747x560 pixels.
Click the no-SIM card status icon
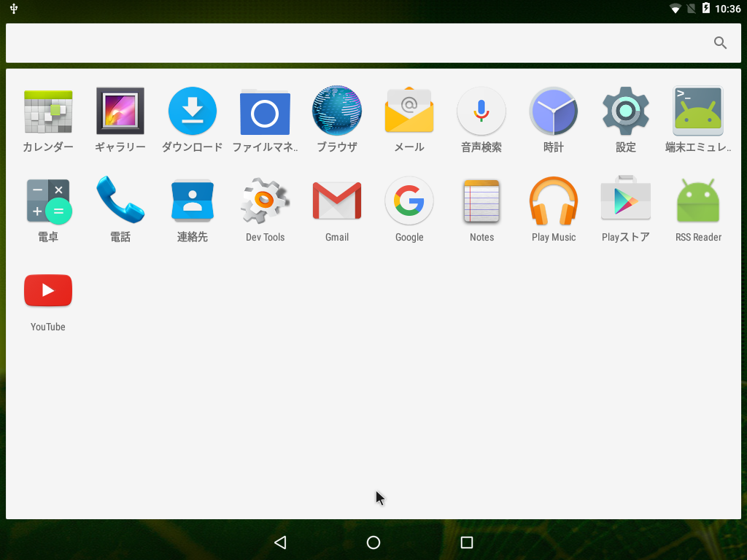point(691,9)
